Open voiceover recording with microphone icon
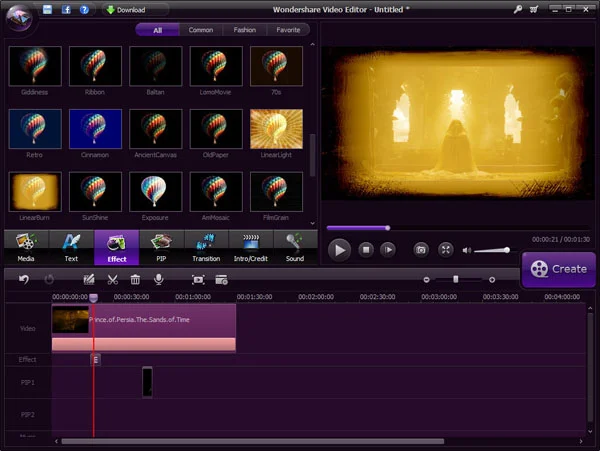This screenshot has height=451, width=600. point(158,280)
